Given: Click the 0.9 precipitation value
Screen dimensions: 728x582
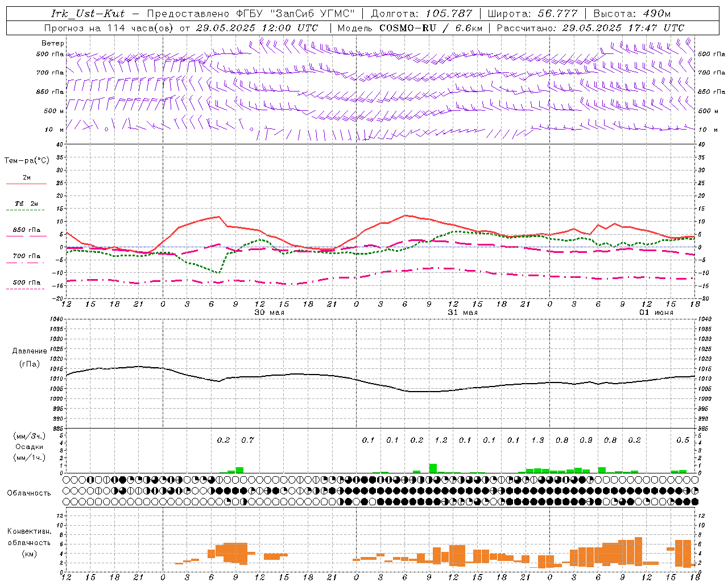Looking at the screenshot, I should tap(586, 440).
